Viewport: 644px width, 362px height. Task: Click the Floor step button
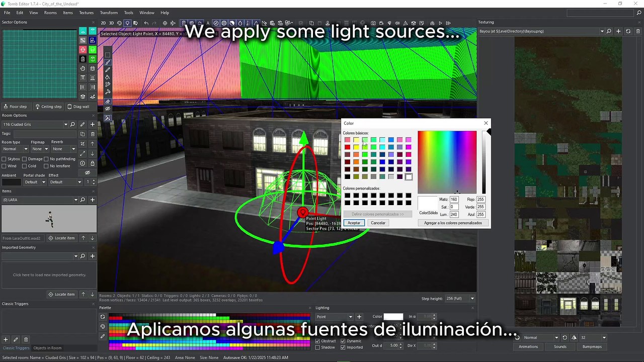[16, 107]
